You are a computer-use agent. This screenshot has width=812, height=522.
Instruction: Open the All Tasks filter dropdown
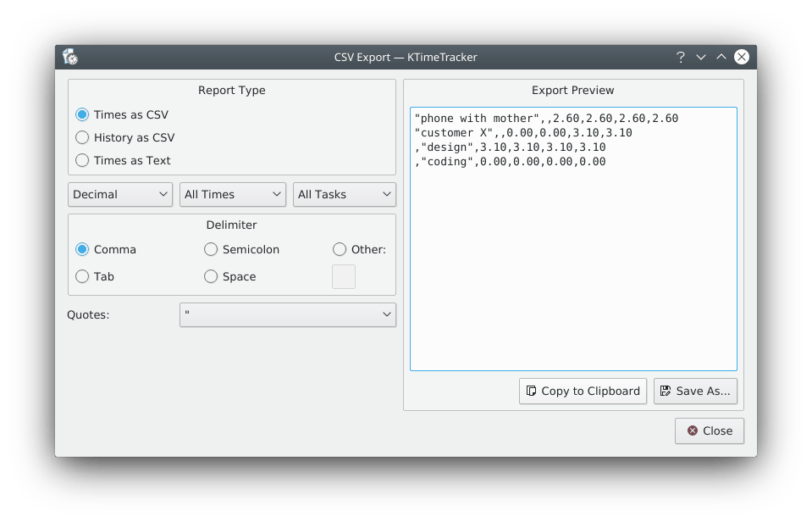click(x=344, y=194)
